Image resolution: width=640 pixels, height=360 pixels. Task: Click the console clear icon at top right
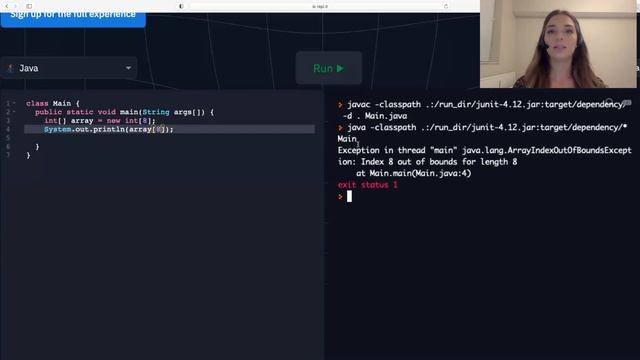[627, 102]
